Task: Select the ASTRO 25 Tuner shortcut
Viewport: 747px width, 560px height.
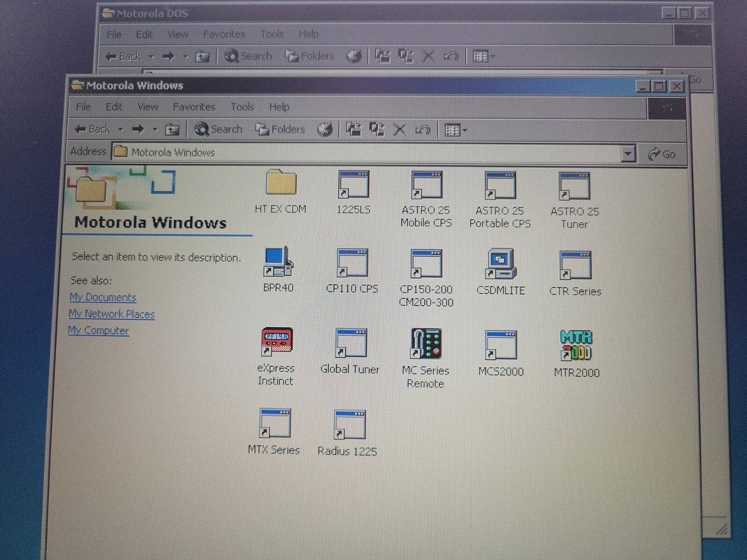Action: click(574, 200)
